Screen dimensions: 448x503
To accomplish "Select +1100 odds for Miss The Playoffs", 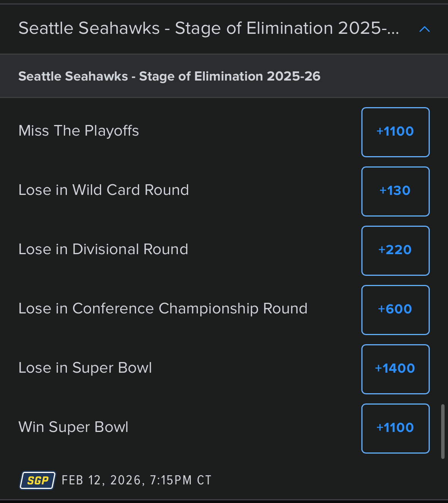I will (395, 132).
